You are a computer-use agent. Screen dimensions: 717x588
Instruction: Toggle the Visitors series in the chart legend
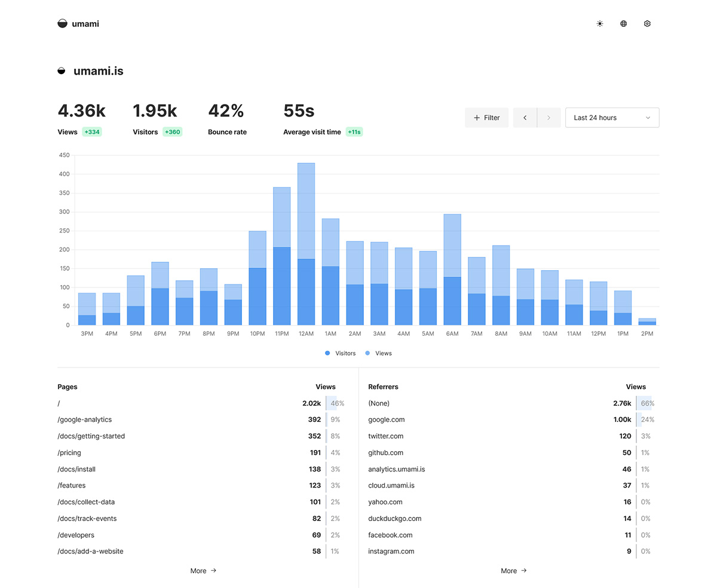[x=339, y=353]
